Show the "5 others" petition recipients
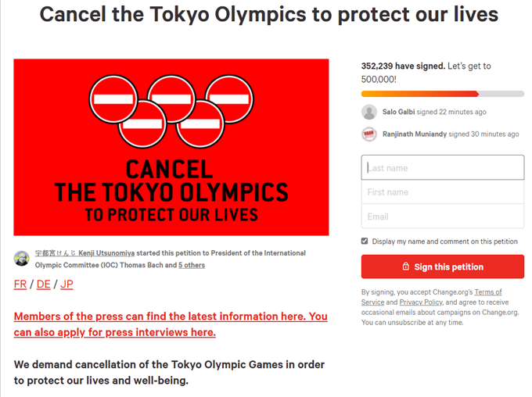The height and width of the screenshot is (397, 532). (192, 266)
